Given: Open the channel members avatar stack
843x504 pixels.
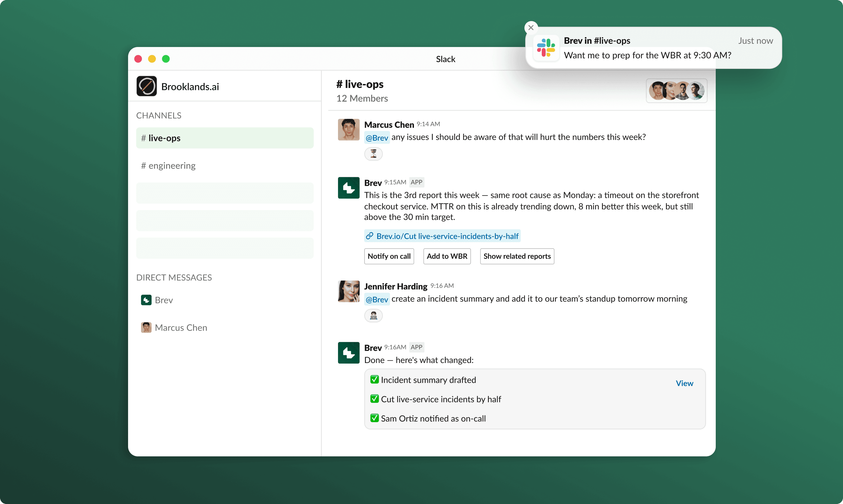Looking at the screenshot, I should 677,91.
